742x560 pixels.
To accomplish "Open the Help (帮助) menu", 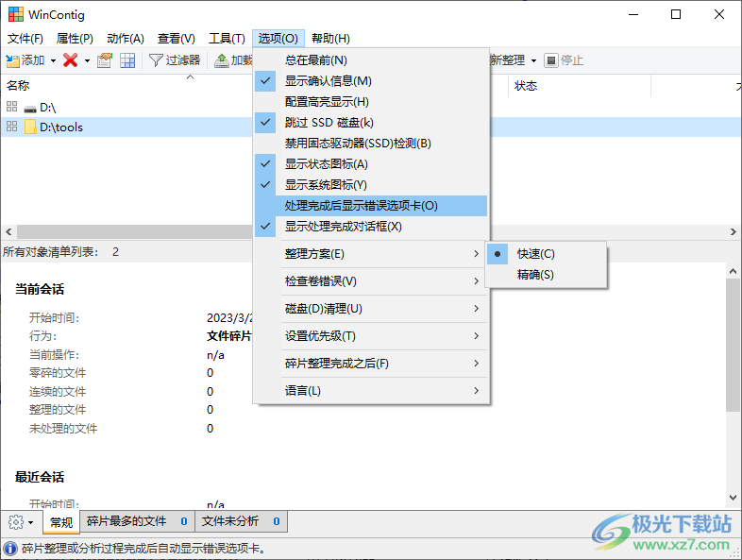I will 330,39.
